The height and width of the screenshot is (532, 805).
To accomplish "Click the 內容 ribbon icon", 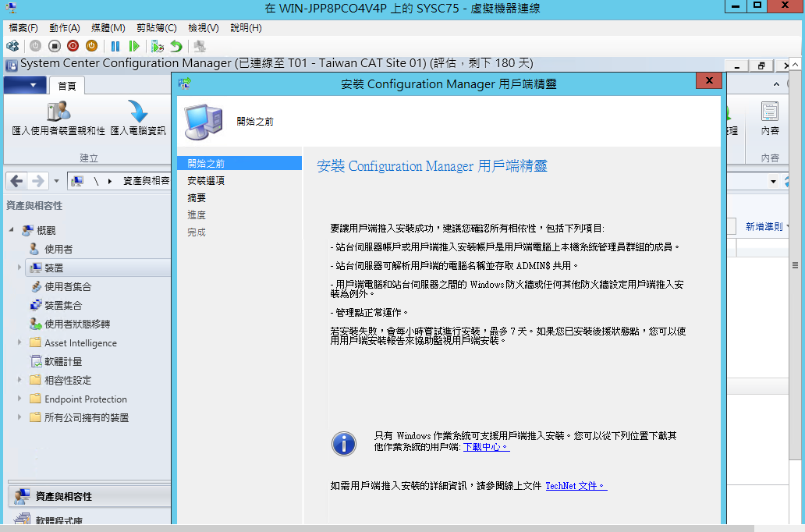I will click(770, 119).
